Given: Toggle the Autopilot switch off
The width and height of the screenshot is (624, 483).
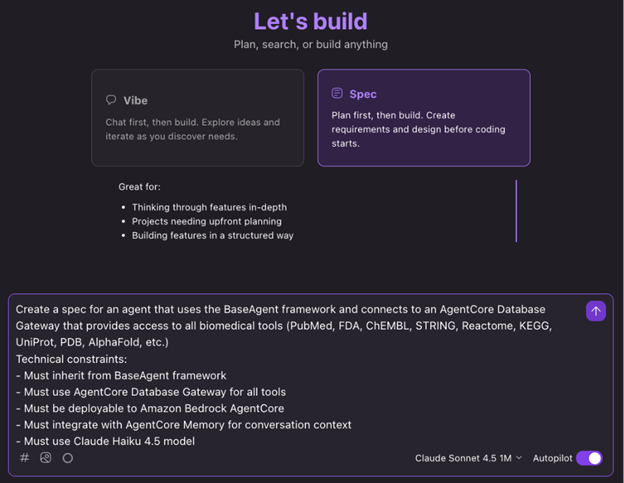Looking at the screenshot, I should [589, 458].
